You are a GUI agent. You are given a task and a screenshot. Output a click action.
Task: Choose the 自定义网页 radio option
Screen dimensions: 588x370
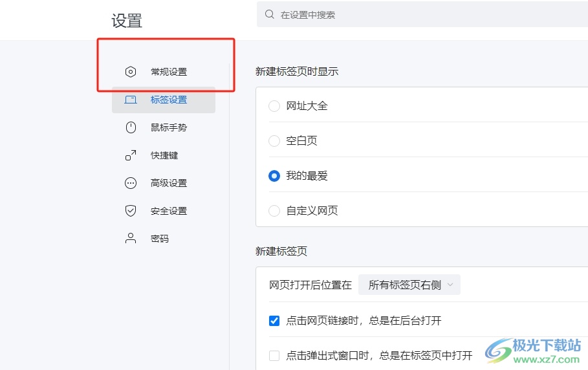point(274,210)
